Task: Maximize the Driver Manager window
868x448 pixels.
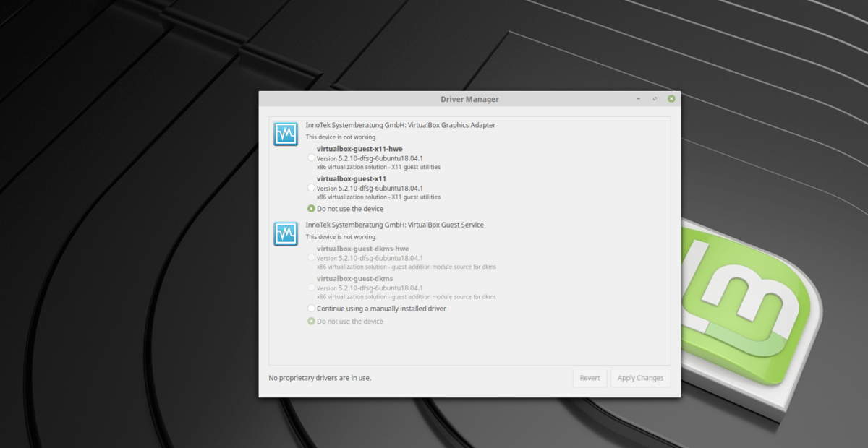Action: pyautogui.click(x=655, y=99)
